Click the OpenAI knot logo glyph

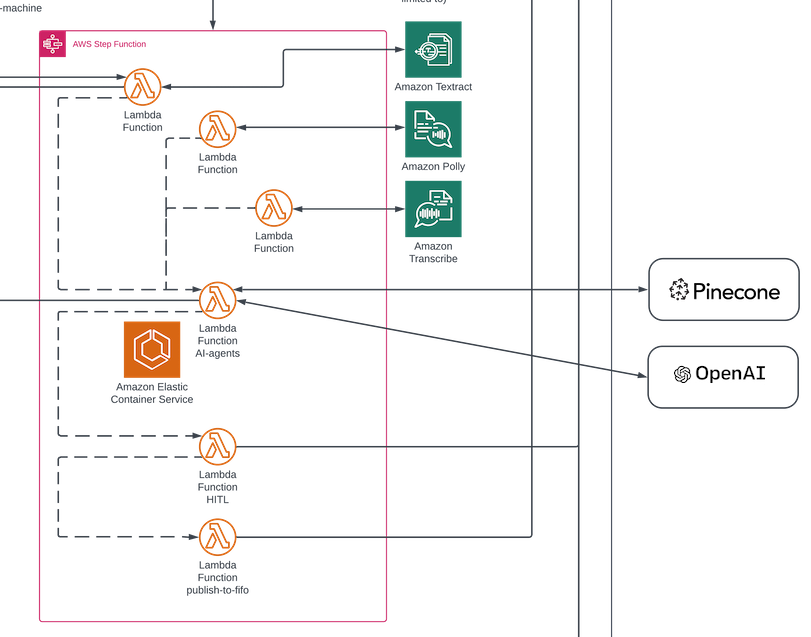pyautogui.click(x=682, y=374)
